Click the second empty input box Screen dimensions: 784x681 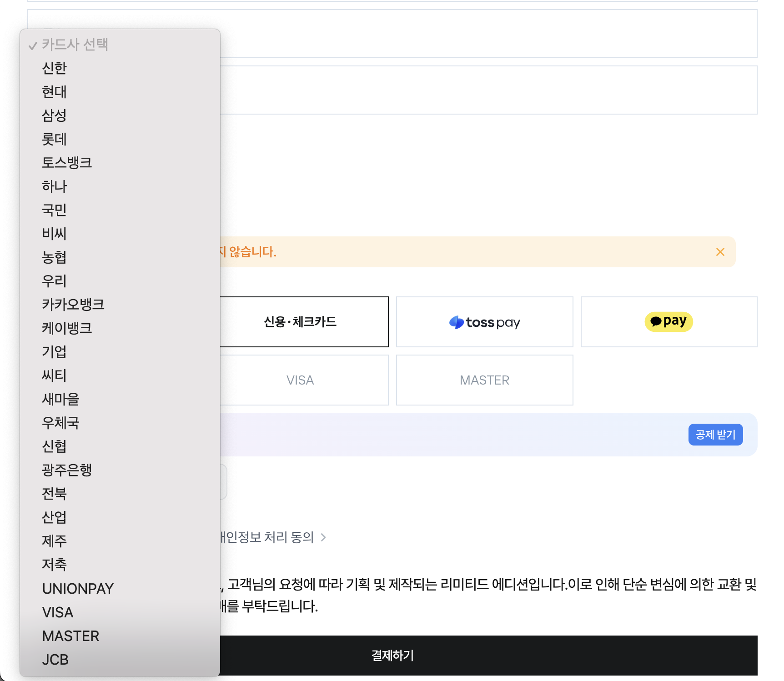(392, 90)
